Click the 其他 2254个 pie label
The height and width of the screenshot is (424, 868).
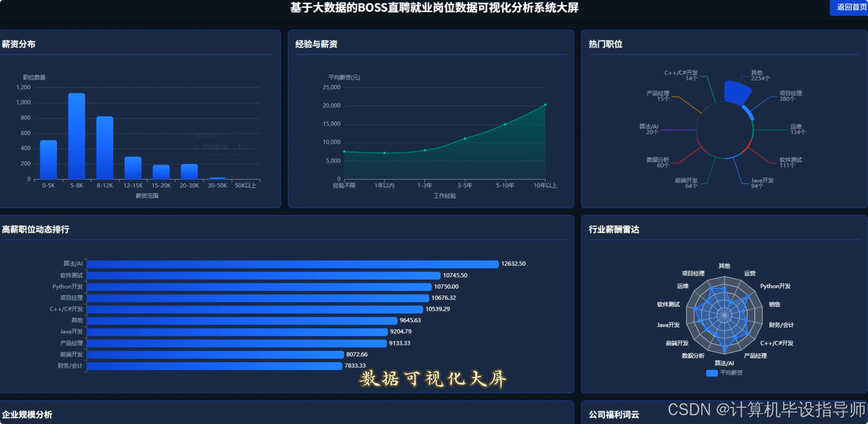761,75
